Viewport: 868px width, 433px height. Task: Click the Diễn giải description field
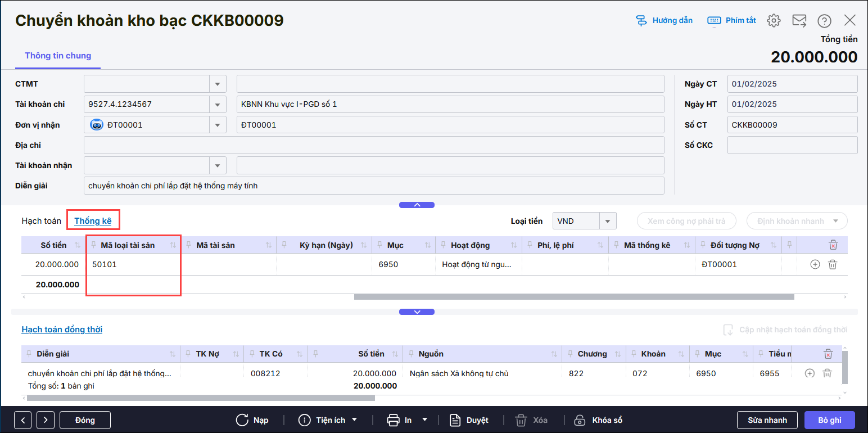[373, 186]
